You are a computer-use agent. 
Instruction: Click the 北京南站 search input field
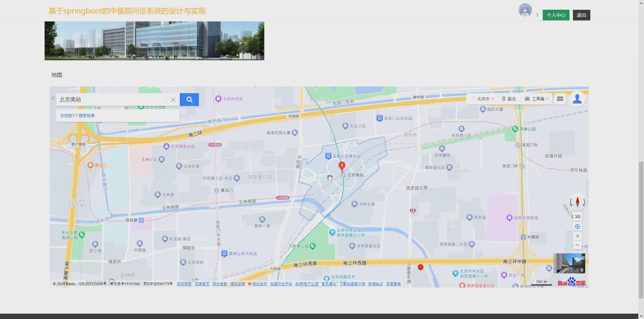coord(111,100)
